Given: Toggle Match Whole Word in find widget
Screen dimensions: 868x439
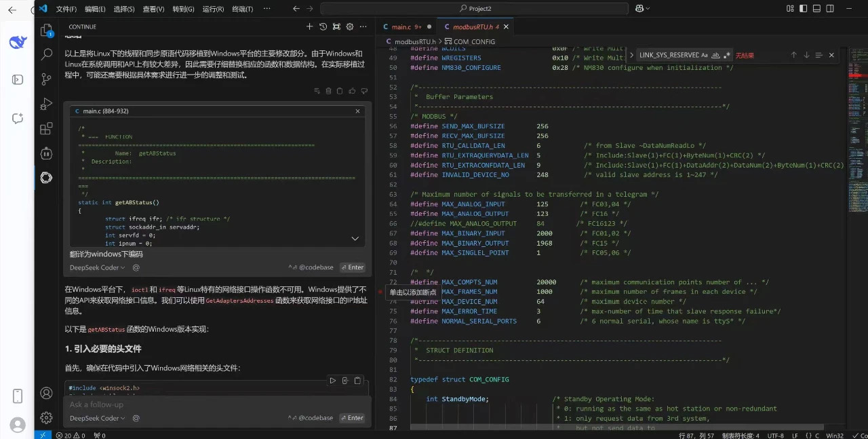Looking at the screenshot, I should (x=715, y=55).
